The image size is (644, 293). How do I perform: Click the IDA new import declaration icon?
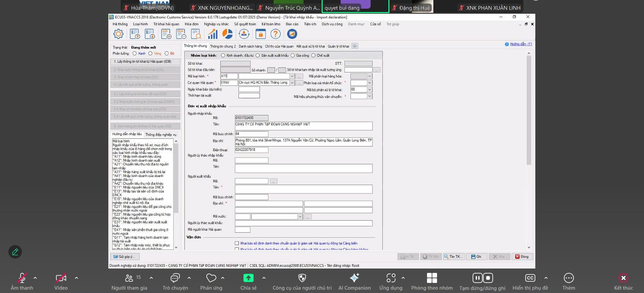tap(166, 34)
